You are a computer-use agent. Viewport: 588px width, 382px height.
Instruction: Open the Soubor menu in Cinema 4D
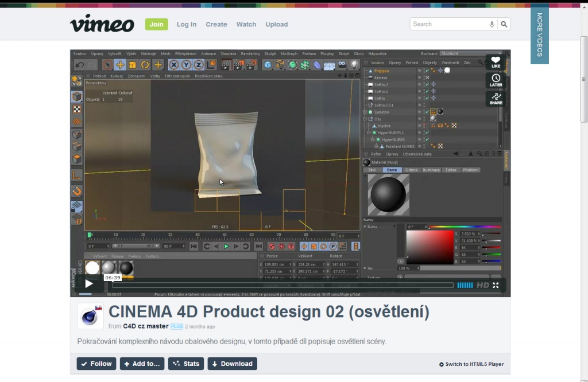point(79,53)
